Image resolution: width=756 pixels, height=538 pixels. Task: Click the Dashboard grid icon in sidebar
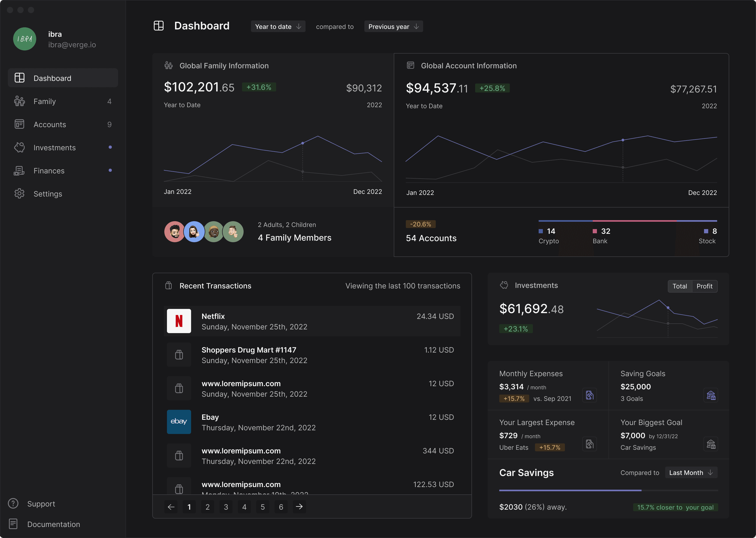pos(19,78)
